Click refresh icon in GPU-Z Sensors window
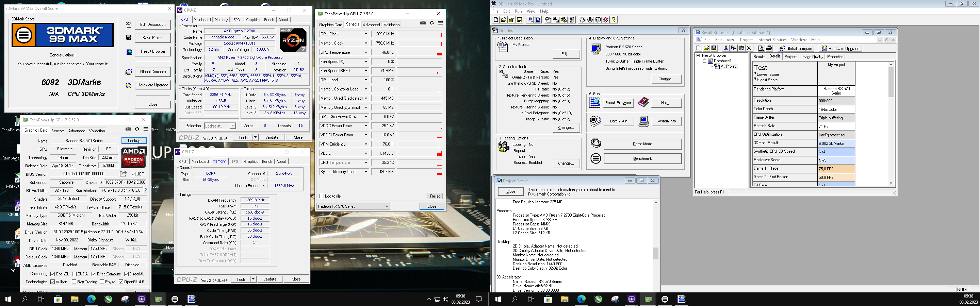This screenshot has height=306, width=980. click(x=431, y=23)
